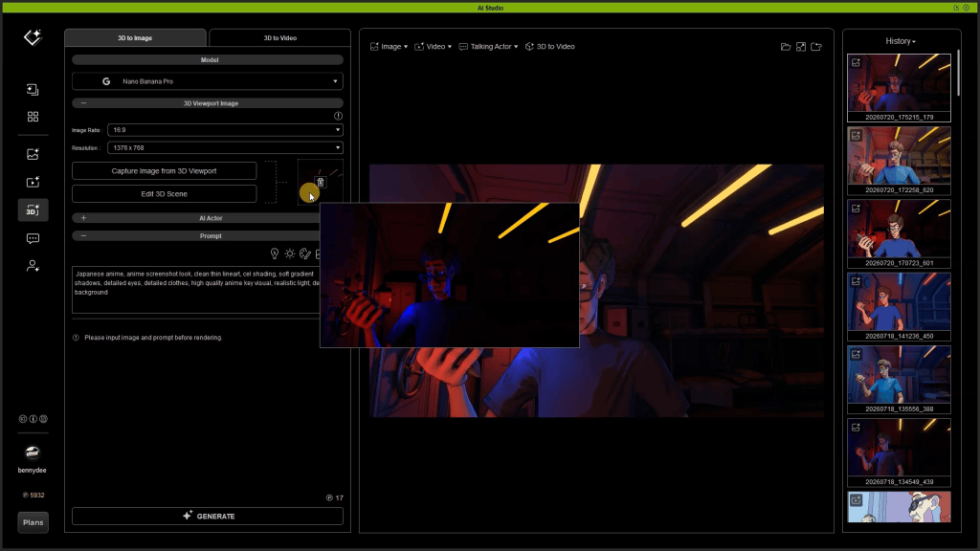The image size is (980, 551).
Task: Select history thumbnail 20260720_172258_620
Action: (899, 161)
